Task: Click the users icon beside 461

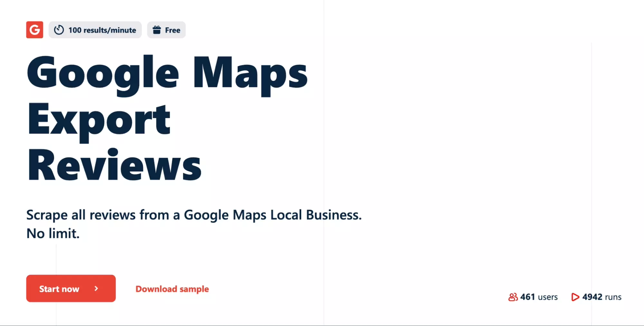Action: (513, 297)
